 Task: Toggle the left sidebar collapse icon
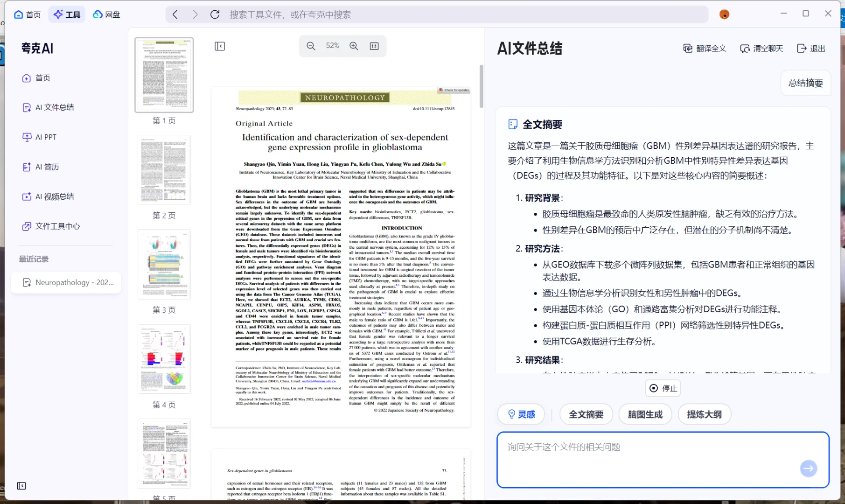click(x=21, y=486)
